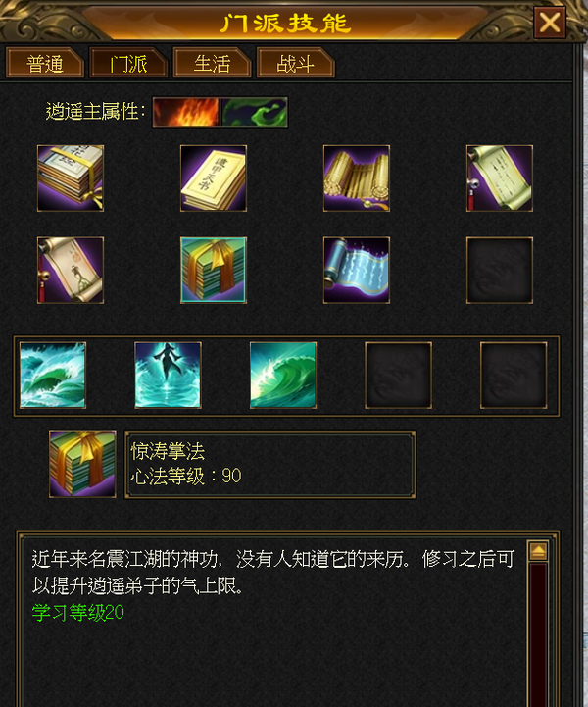The image size is (588, 707).
Task: Click the description scrollbar up arrow
Action: pos(538,550)
